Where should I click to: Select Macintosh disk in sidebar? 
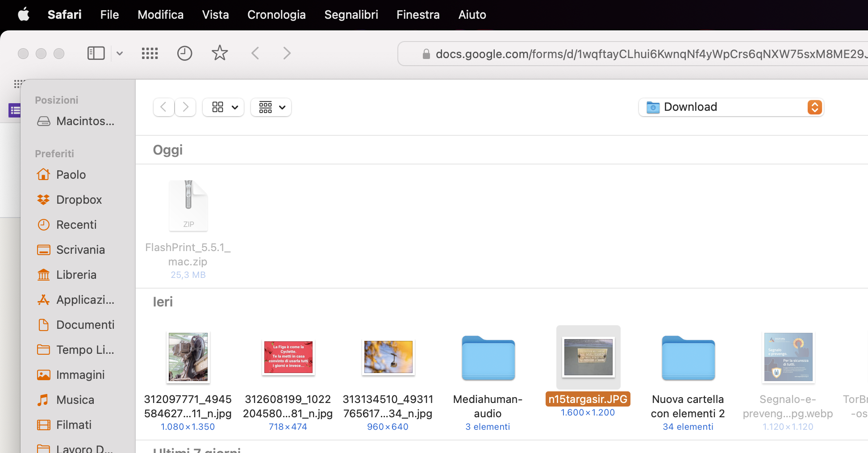coord(76,121)
